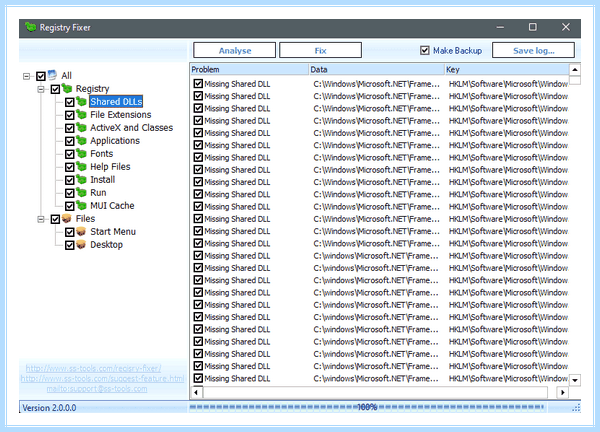Toggle the Applications checkbox
600x432 pixels.
tap(69, 141)
